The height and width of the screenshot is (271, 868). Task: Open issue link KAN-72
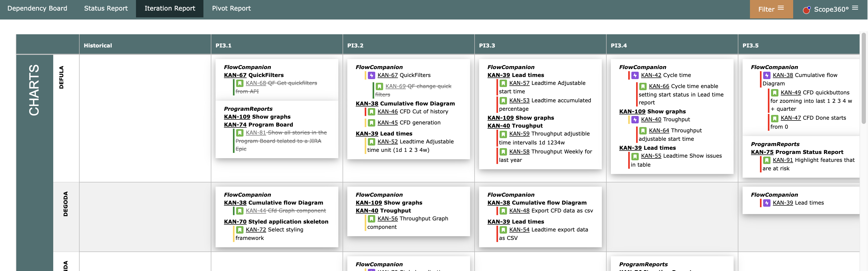[256, 230]
